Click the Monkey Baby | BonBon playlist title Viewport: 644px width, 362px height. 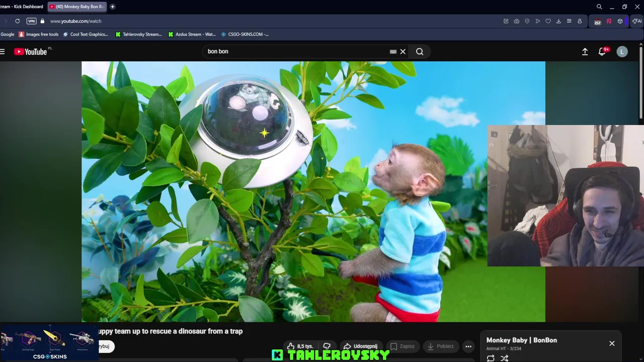(522, 340)
